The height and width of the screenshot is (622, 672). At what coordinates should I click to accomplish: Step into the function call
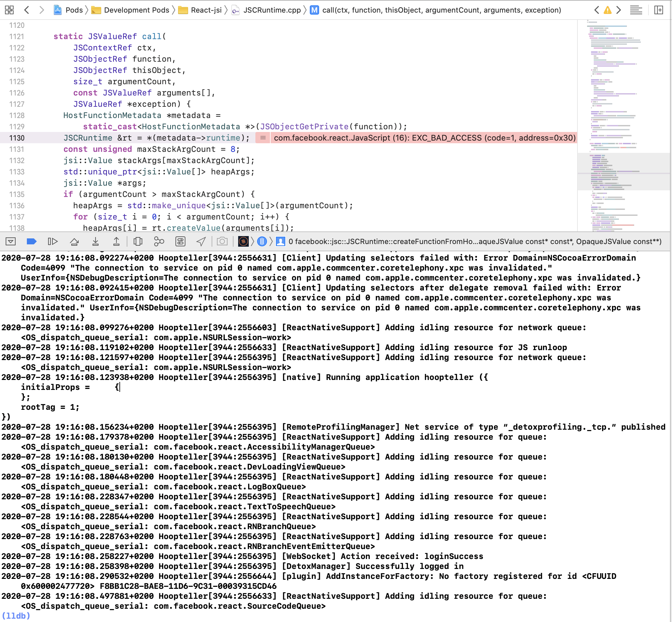tap(96, 242)
